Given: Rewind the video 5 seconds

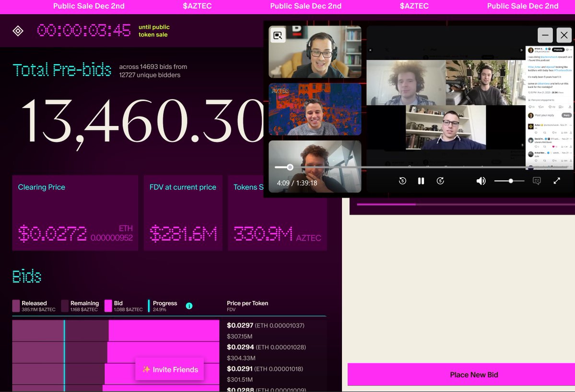Looking at the screenshot, I should click(402, 181).
